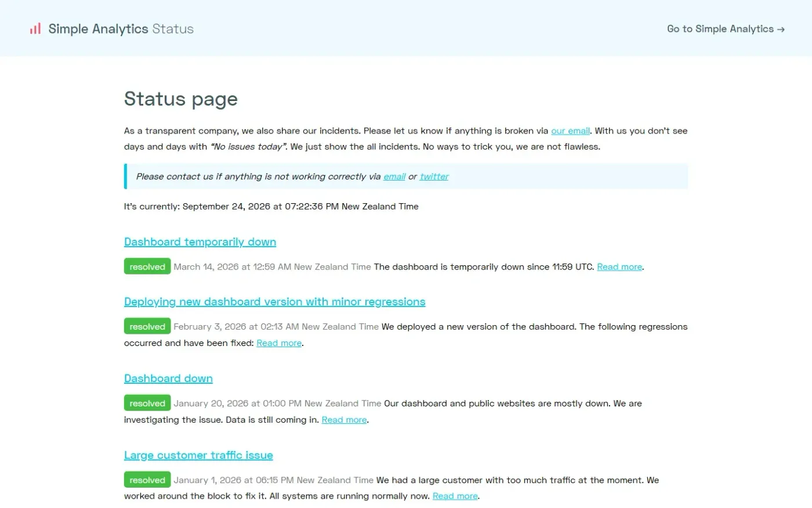Open the 'twitter' link in the contact notice
This screenshot has height=508, width=812.
pos(434,176)
